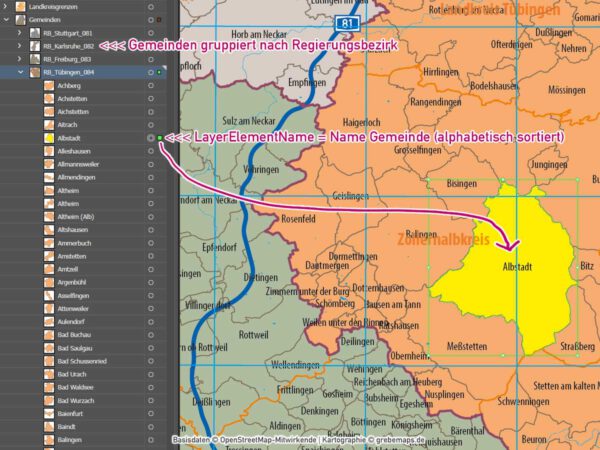Select the Baindt layer name
Viewport: 600px width, 450px height.
pos(66,427)
